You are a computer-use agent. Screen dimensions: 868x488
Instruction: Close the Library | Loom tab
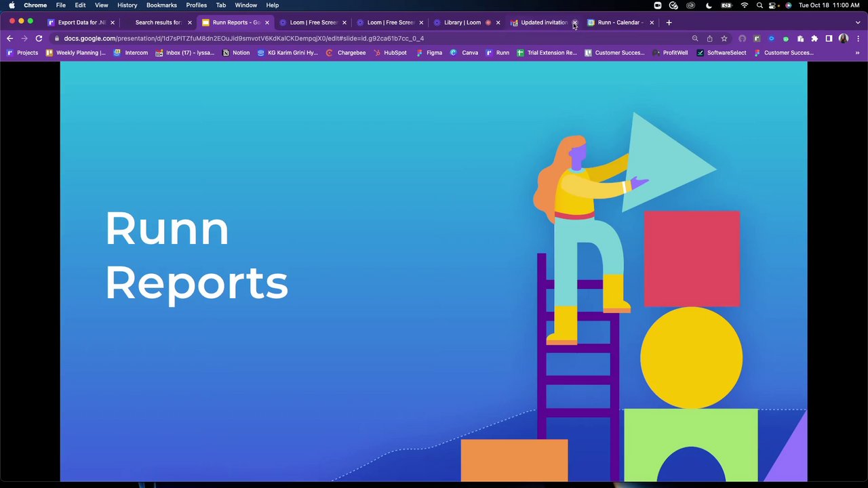[x=498, y=22]
